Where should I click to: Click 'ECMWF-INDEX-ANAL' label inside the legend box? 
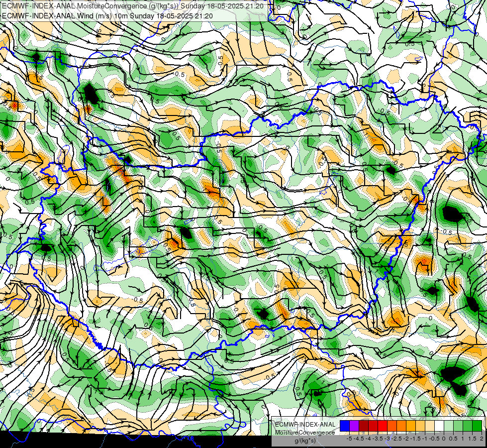[305, 425]
